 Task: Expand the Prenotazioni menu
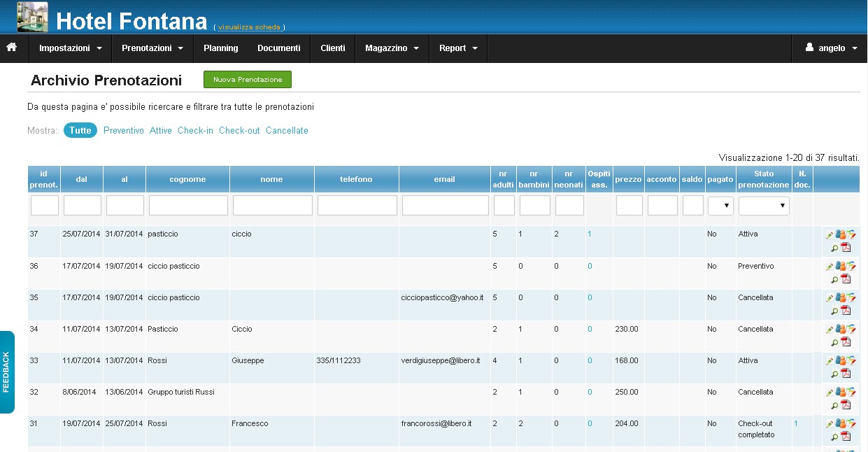click(x=152, y=48)
